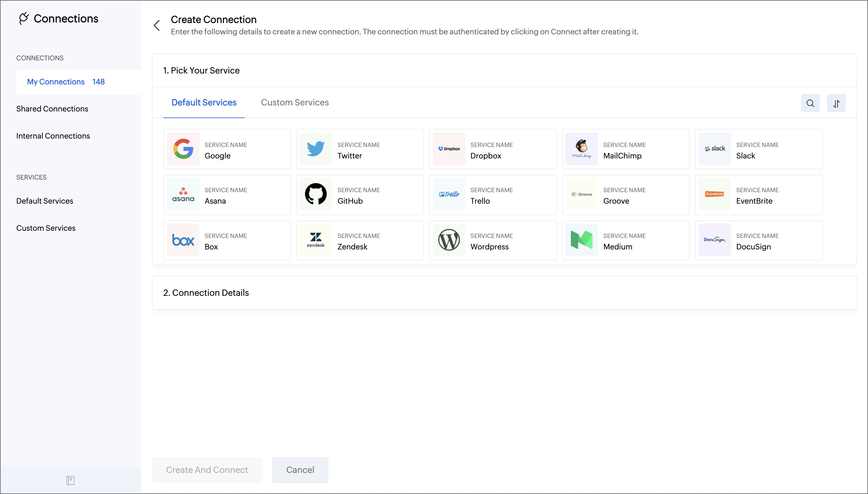The image size is (868, 494).
Task: Select the Google service logo
Action: coord(183,149)
